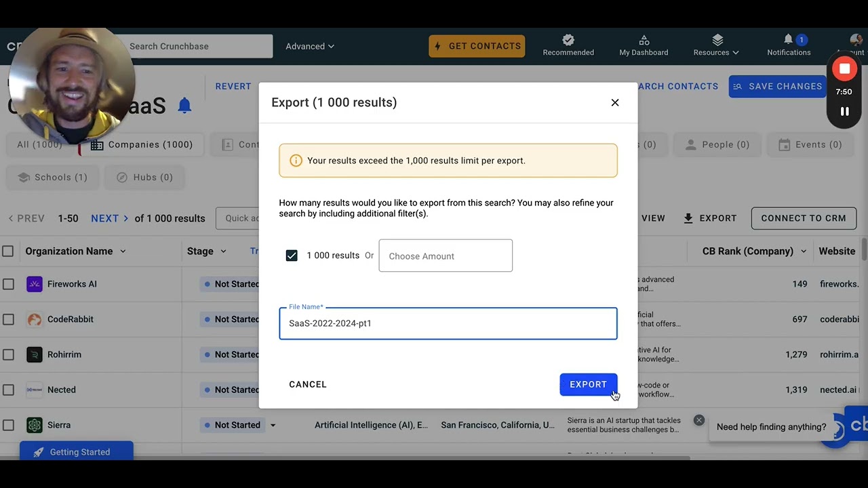Click CodeRabbit logo icon
Image resolution: width=868 pixels, height=488 pixels.
[34, 319]
